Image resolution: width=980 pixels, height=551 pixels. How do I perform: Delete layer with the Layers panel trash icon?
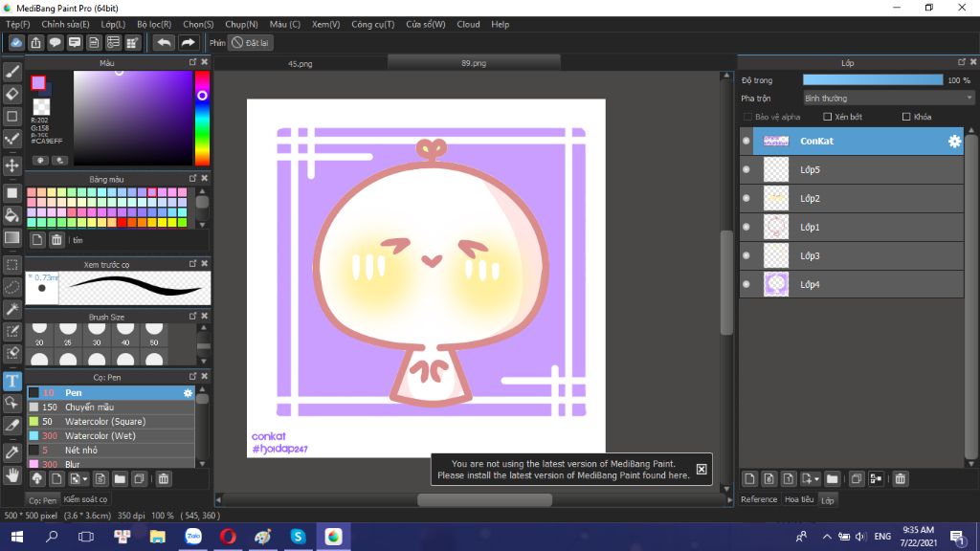click(x=901, y=478)
